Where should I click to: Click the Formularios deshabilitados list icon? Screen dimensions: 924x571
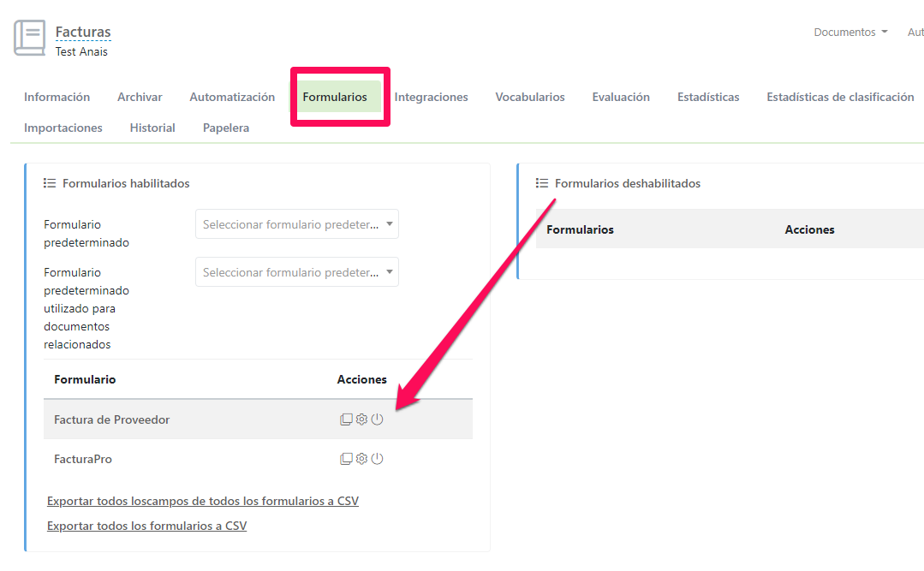pos(542,183)
